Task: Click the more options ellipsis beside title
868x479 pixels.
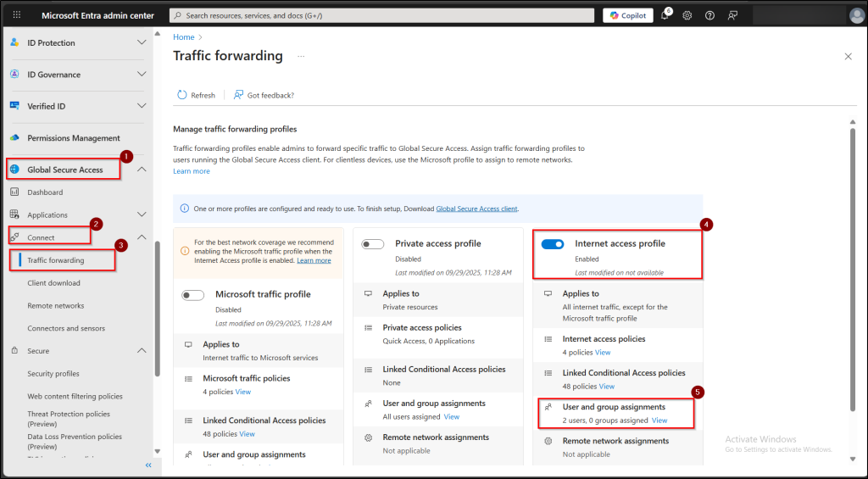Action: (x=300, y=56)
